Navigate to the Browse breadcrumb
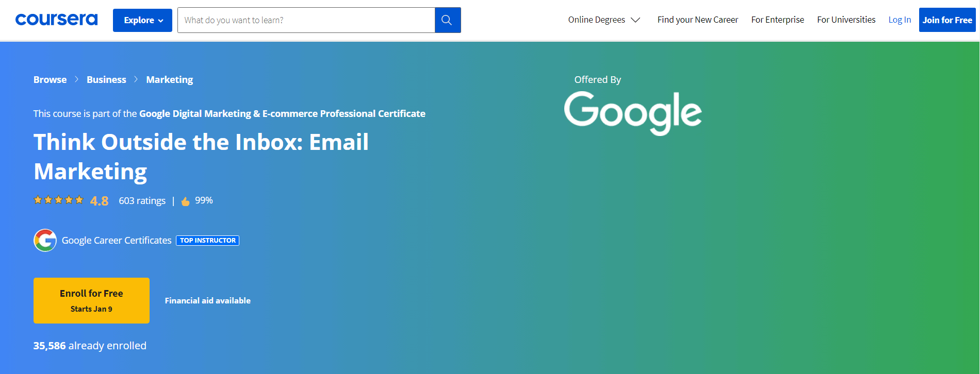980x374 pixels. (x=50, y=79)
